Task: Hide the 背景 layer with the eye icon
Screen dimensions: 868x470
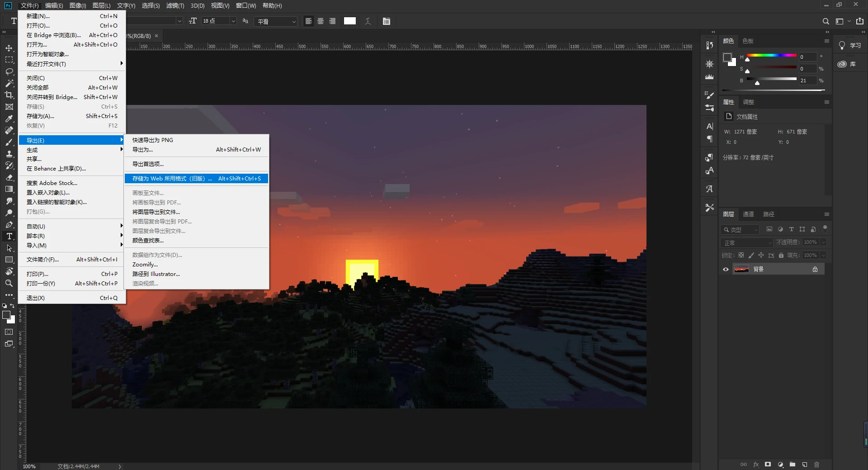Action: pos(726,269)
